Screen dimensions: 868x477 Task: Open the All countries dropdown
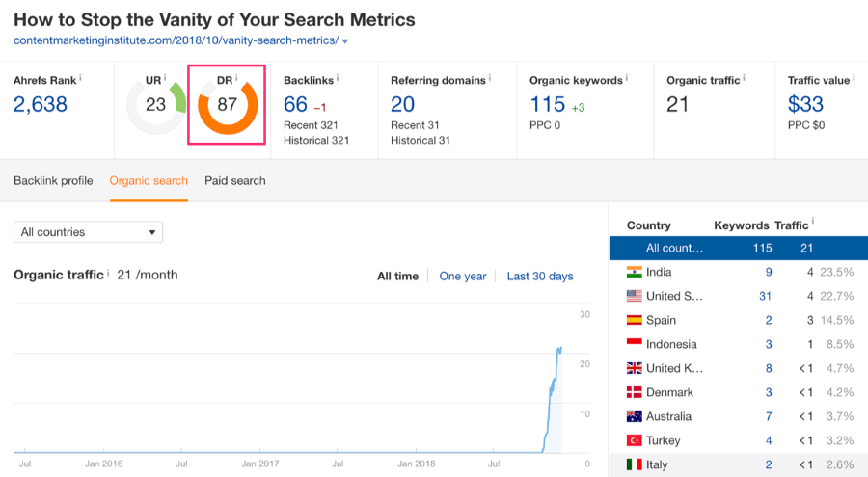click(88, 232)
